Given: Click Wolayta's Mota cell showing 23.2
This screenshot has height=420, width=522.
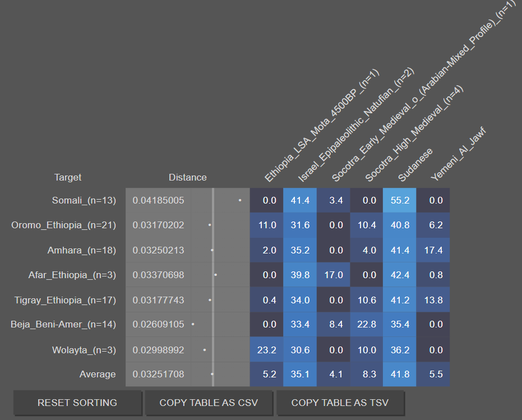Looking at the screenshot, I should [x=266, y=350].
